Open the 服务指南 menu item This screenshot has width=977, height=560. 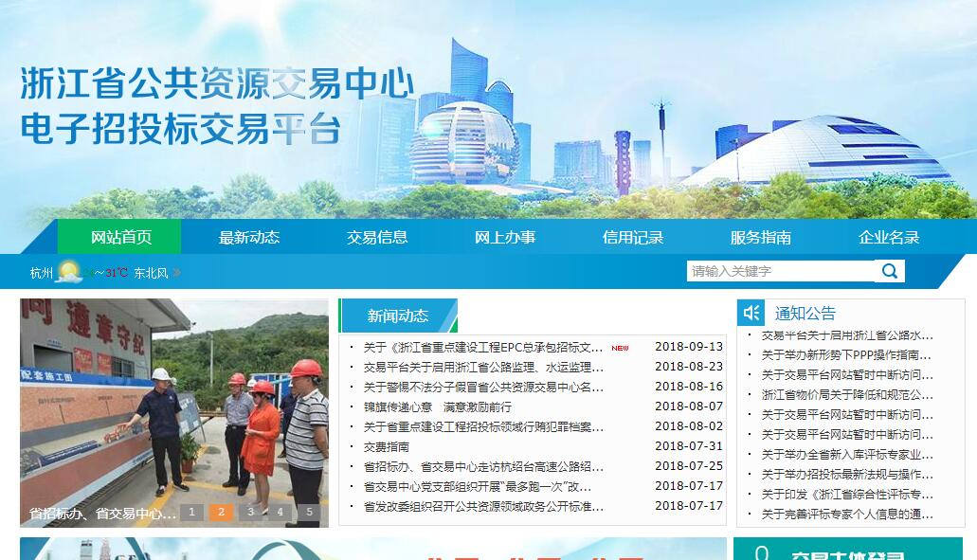point(760,237)
